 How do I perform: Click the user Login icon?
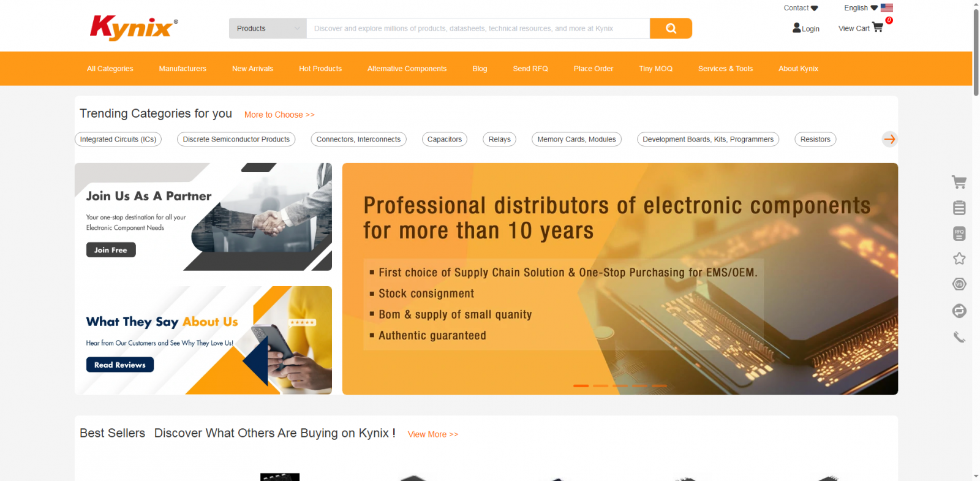tap(796, 28)
